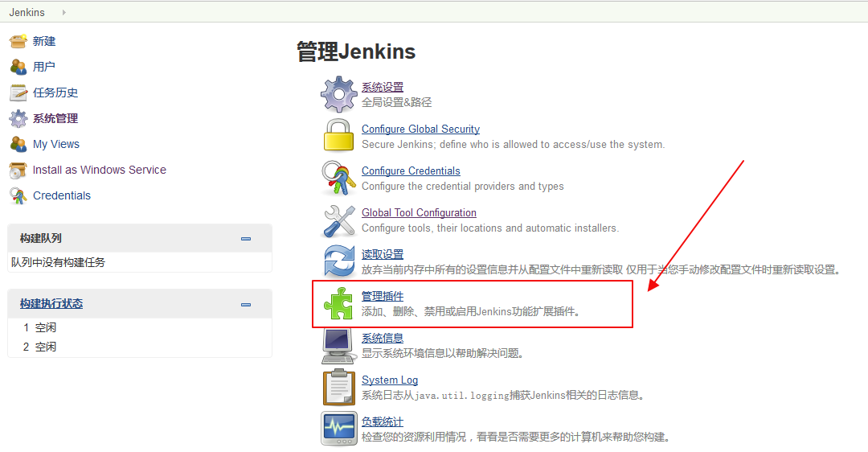Click the padlock icon for Global Security

point(339,135)
